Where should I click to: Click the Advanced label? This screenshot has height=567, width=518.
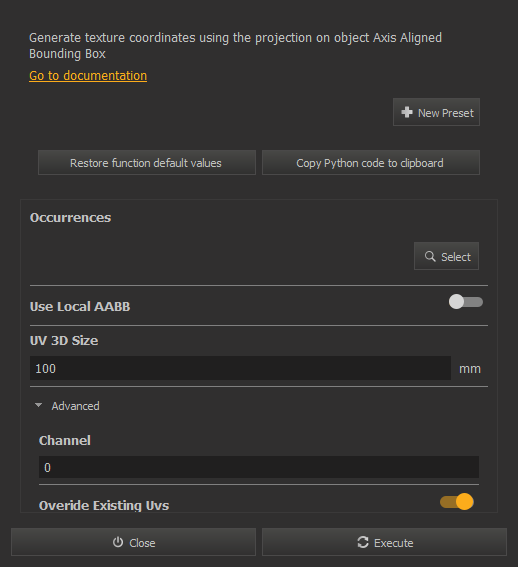point(75,406)
